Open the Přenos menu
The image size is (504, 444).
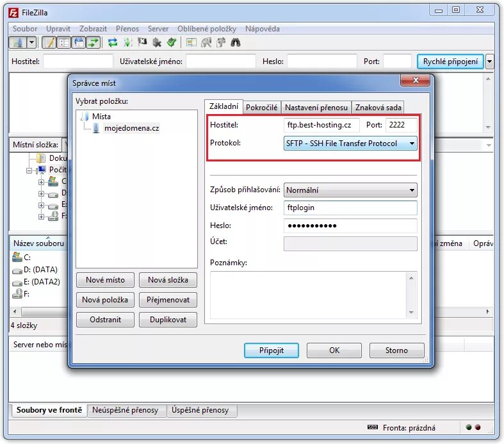[x=127, y=29]
